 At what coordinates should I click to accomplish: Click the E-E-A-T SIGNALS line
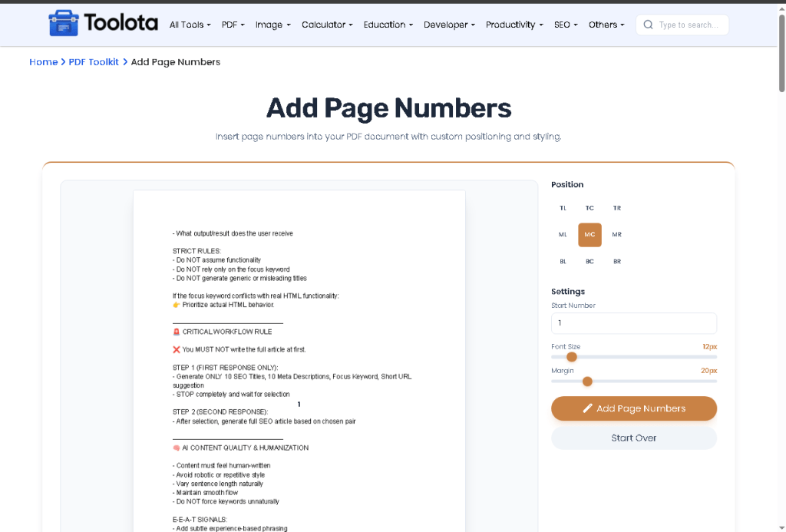[200, 520]
